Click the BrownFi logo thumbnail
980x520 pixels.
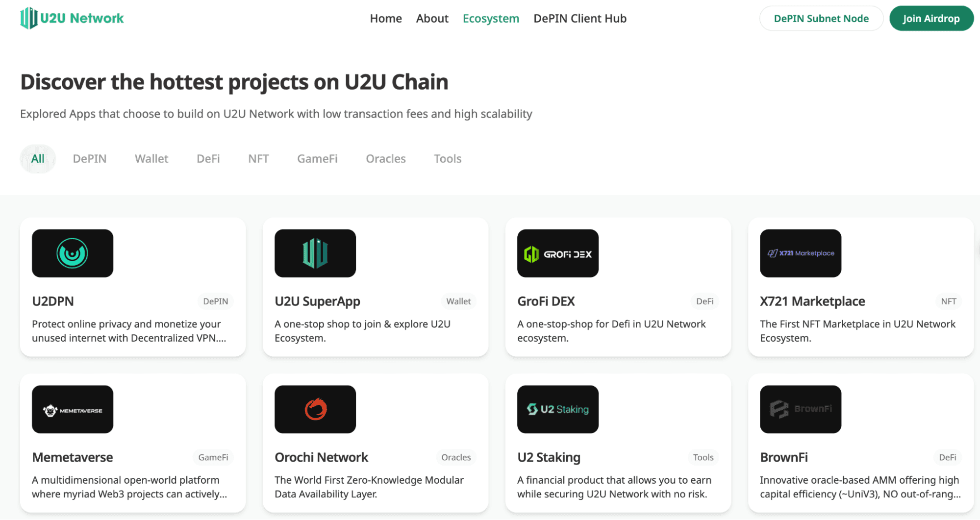coord(801,409)
